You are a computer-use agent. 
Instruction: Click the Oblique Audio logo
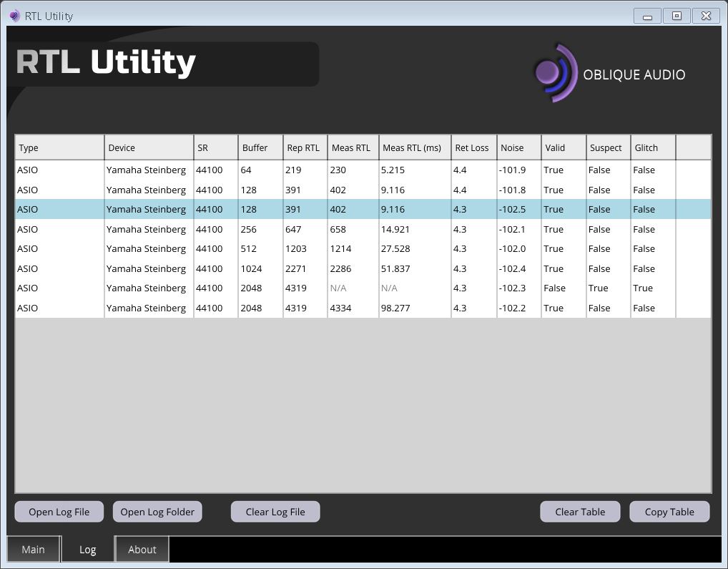coord(609,74)
